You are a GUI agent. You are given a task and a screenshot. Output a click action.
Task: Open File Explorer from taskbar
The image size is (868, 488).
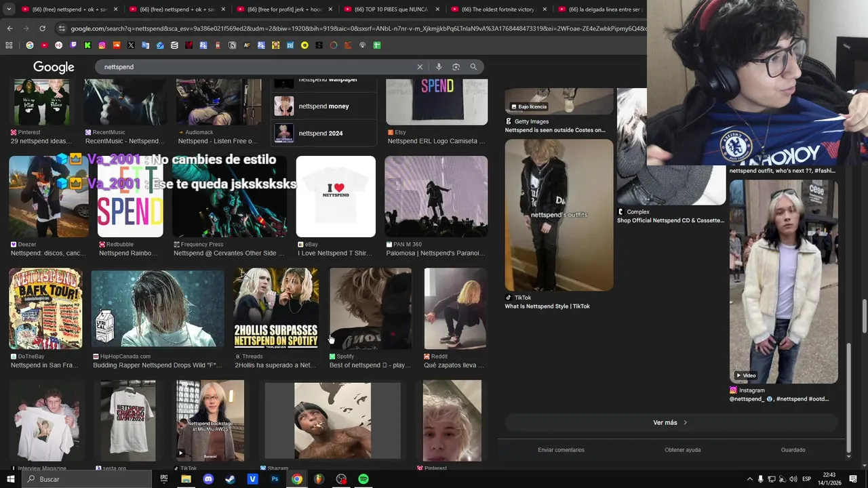(x=186, y=479)
